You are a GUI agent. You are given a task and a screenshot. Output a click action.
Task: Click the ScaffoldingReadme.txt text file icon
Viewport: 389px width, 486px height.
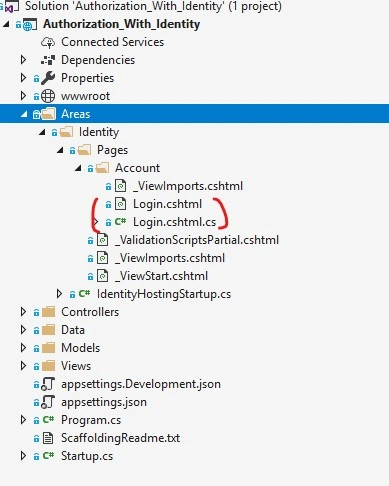pos(48,438)
